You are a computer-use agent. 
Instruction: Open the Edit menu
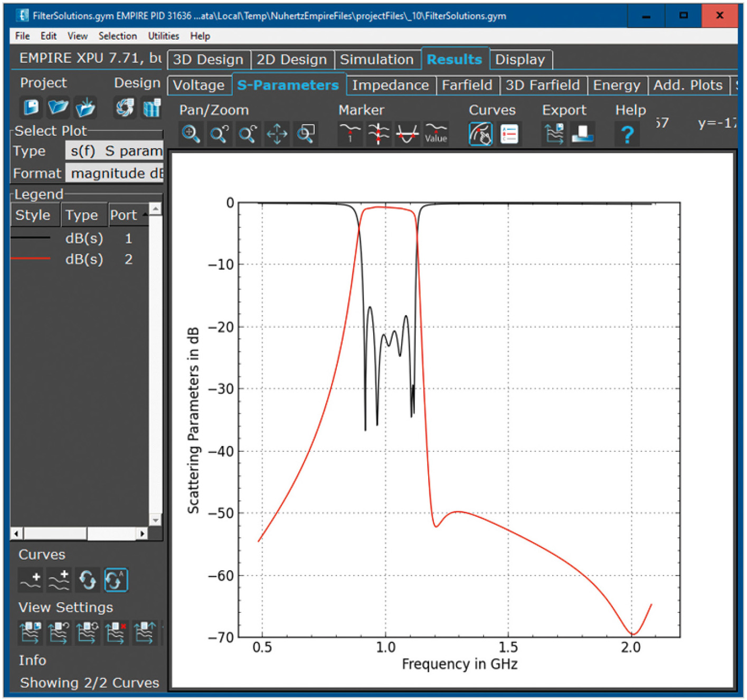click(49, 36)
